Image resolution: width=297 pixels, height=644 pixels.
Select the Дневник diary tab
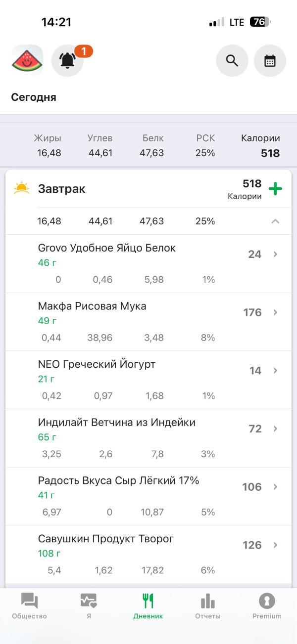[x=148, y=606]
